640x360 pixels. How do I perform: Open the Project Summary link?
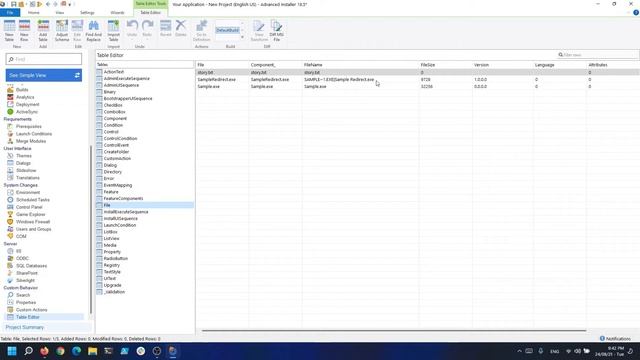pyautogui.click(x=24, y=327)
